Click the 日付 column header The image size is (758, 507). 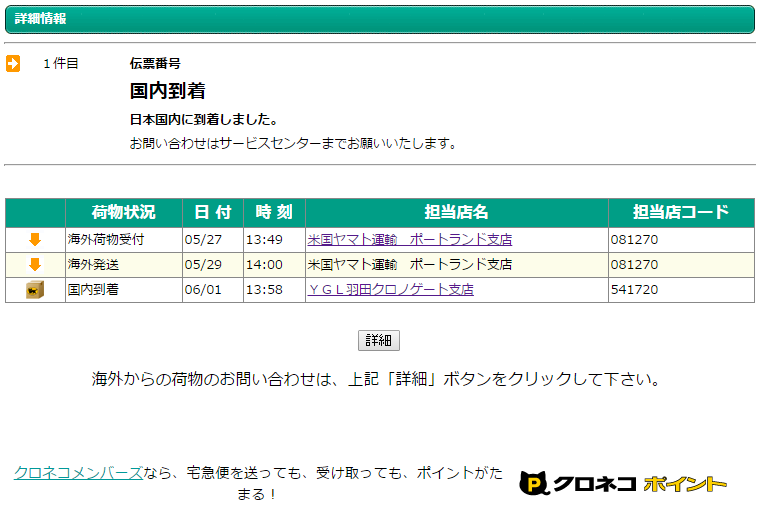(212, 212)
